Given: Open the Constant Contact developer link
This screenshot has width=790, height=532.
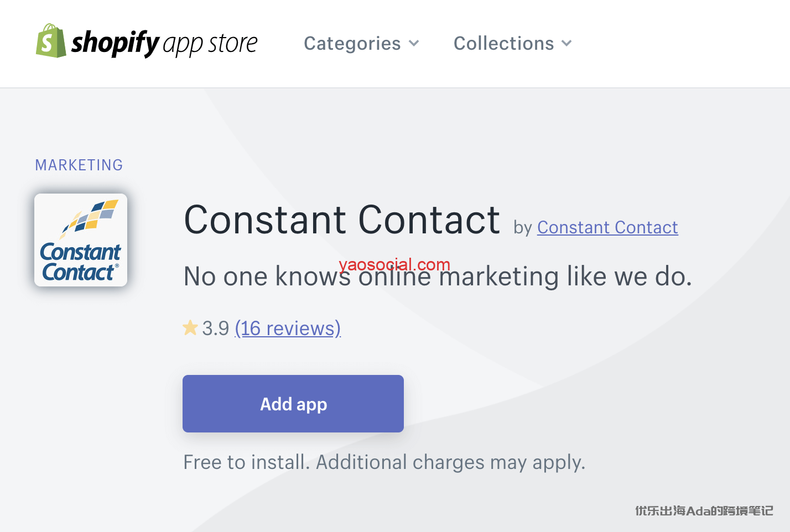Looking at the screenshot, I should pos(607,227).
